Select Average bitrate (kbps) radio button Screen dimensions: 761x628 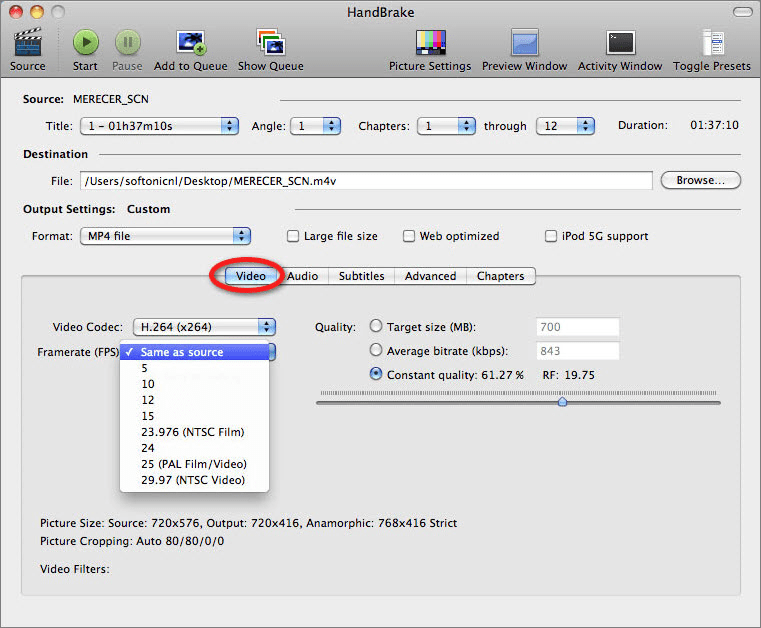pos(376,349)
